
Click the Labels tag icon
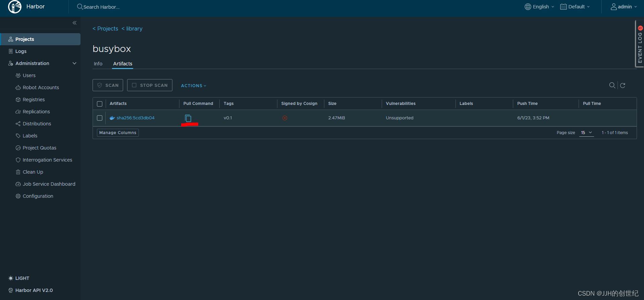tap(18, 136)
